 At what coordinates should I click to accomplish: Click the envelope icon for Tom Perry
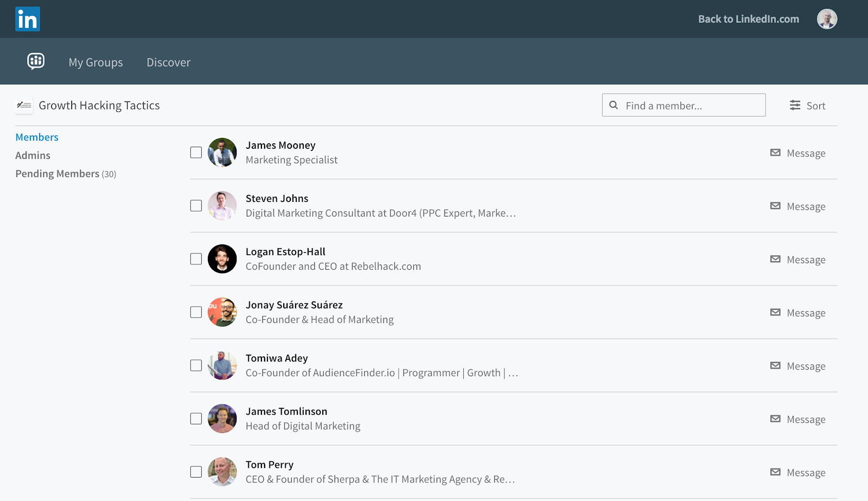pyautogui.click(x=775, y=472)
